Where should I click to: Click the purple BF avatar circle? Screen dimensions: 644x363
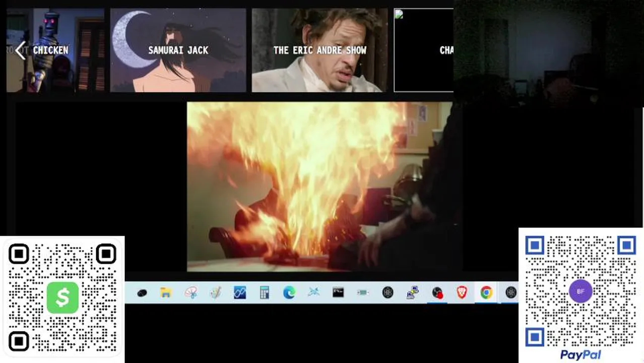pos(581,291)
